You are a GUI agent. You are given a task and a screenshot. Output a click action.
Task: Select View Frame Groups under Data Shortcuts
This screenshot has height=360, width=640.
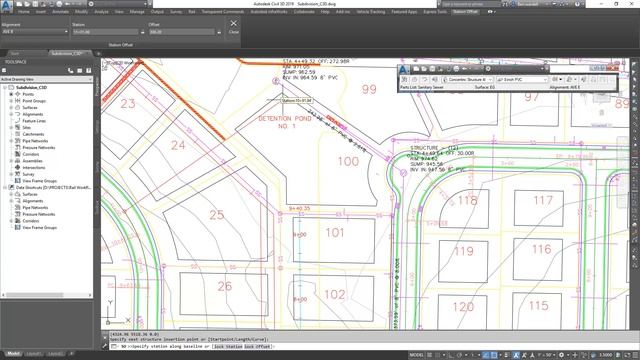point(39,228)
